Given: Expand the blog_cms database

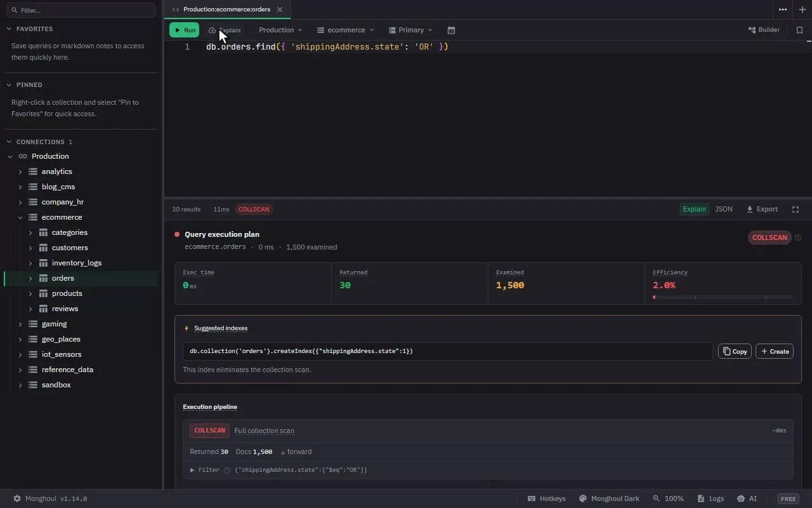Looking at the screenshot, I should pyautogui.click(x=20, y=187).
